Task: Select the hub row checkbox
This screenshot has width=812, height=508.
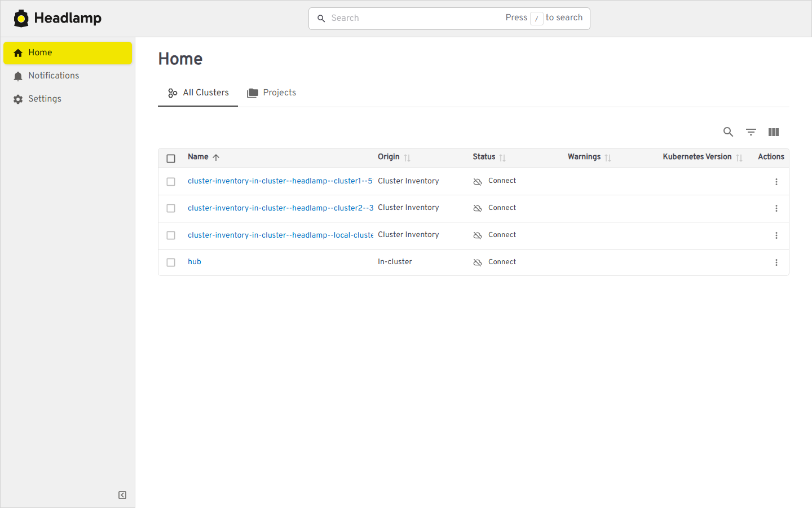Action: 171,262
